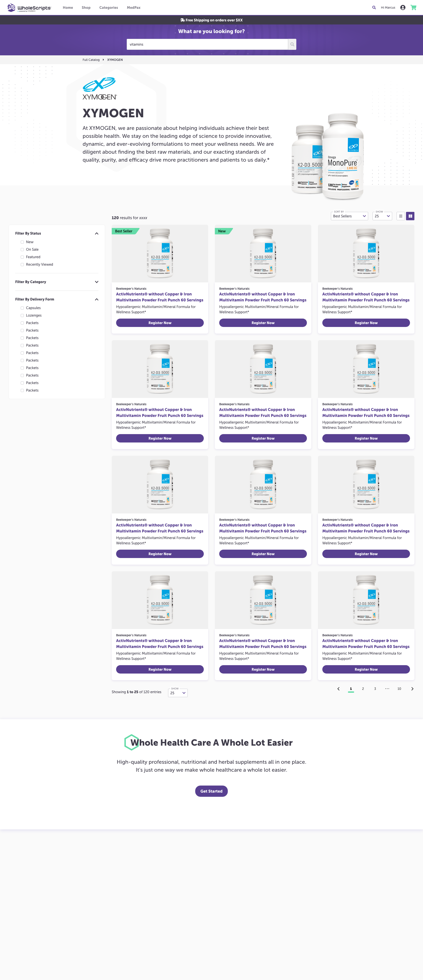
Task: Open the header search magnifier icon
Action: click(374, 8)
